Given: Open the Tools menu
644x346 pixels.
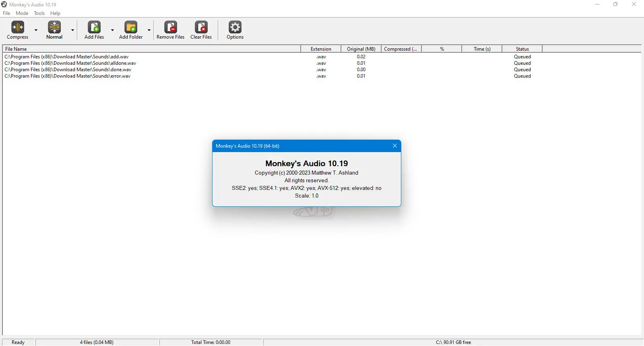Looking at the screenshot, I should [39, 13].
